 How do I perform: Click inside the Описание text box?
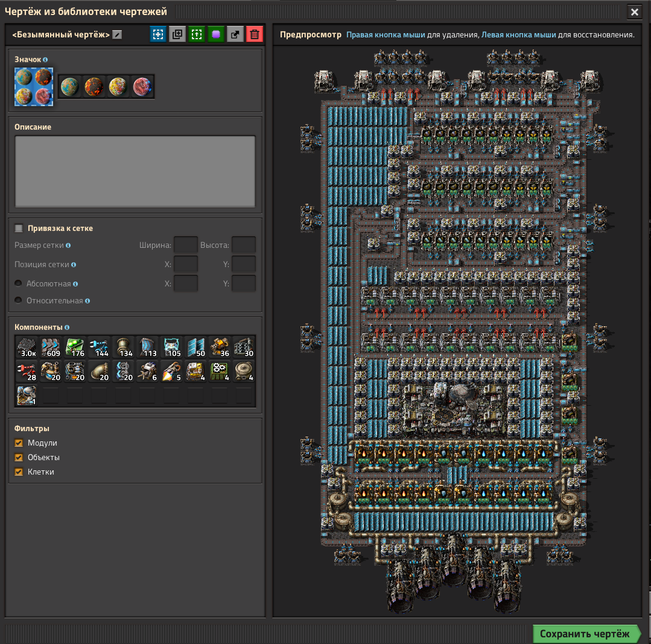click(x=135, y=171)
